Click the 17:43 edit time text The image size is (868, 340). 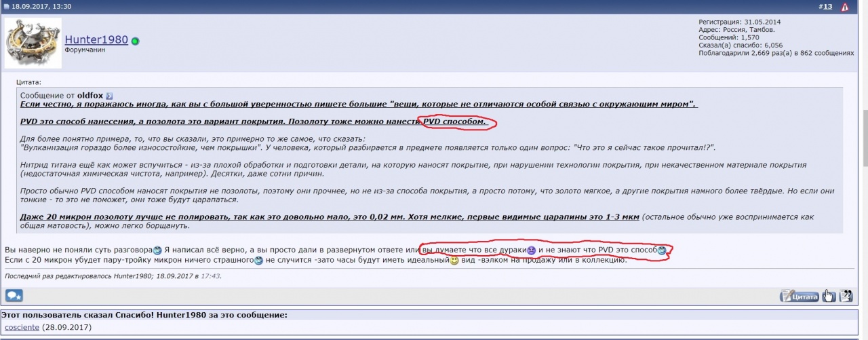210,276
